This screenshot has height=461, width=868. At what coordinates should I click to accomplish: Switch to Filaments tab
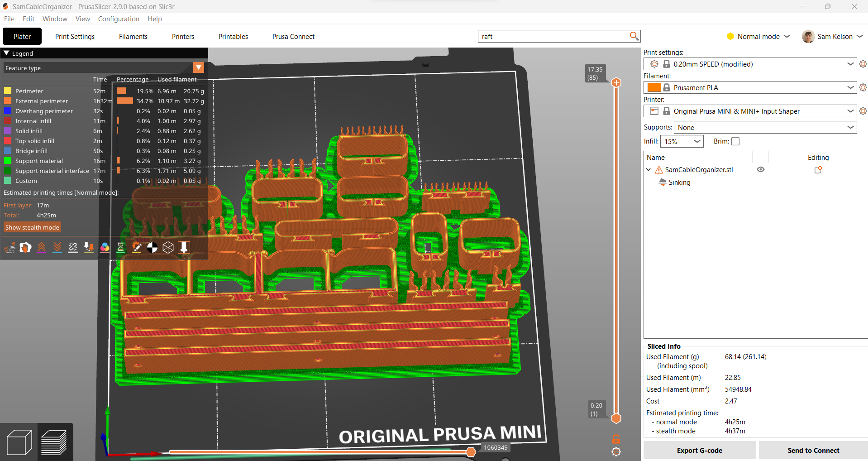coord(133,36)
